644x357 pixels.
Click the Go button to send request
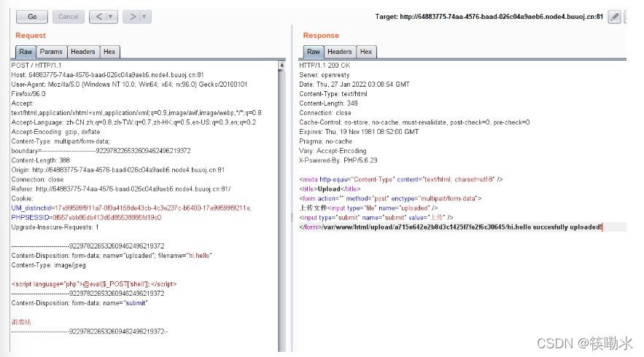point(32,17)
